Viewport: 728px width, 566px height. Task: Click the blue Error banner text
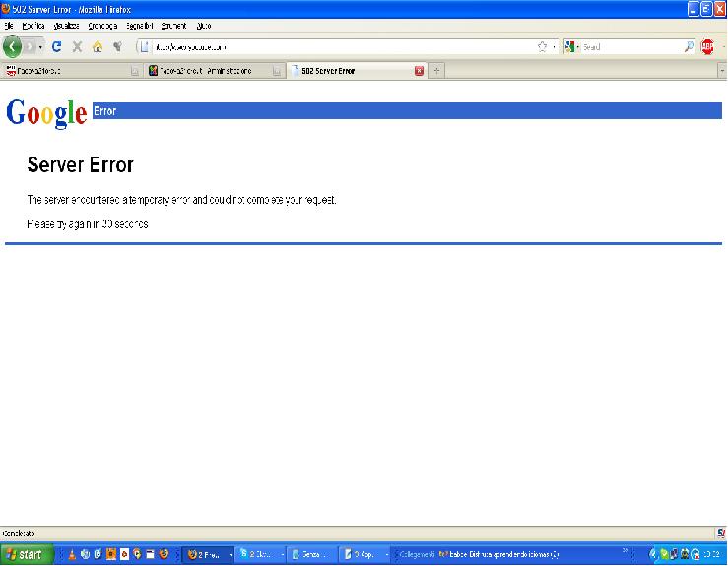pos(104,111)
